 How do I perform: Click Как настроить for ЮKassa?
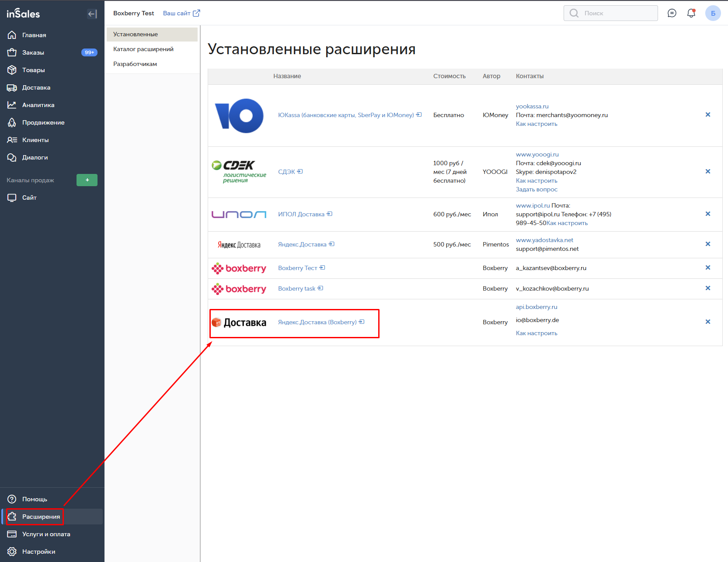click(x=536, y=124)
